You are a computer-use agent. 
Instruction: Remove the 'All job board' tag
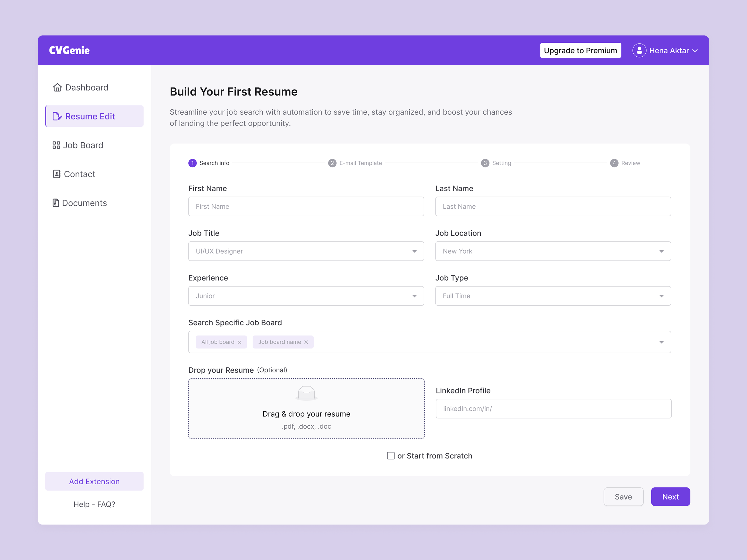coord(240,342)
